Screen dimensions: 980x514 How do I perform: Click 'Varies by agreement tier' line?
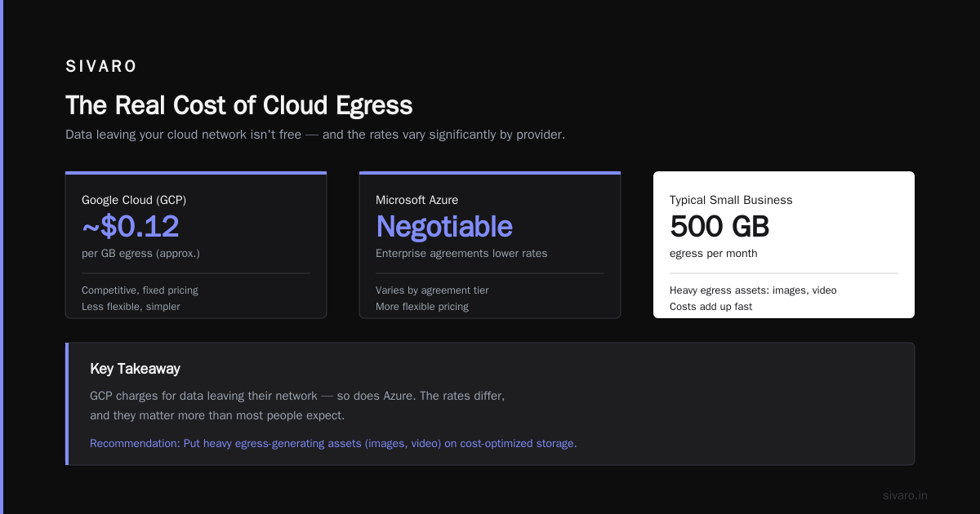pos(432,290)
